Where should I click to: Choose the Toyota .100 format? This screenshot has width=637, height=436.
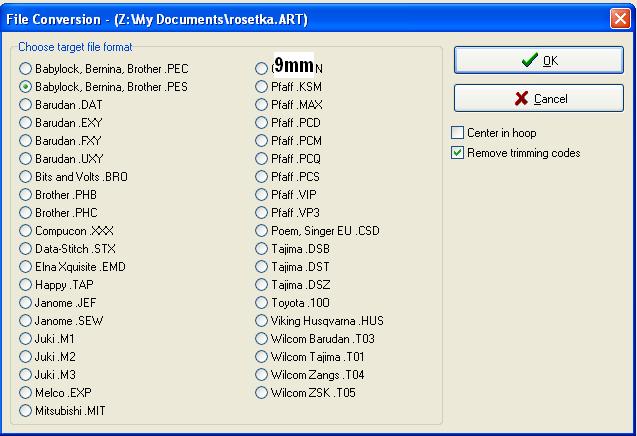click(261, 303)
